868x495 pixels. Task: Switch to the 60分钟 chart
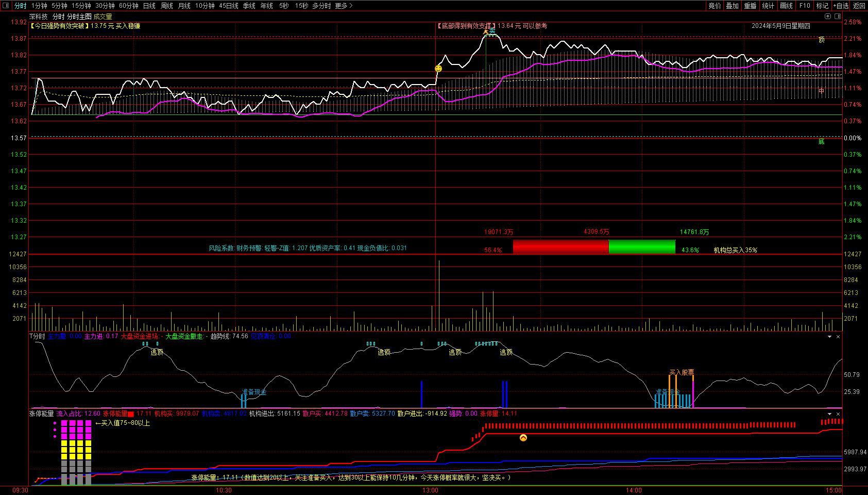pos(129,6)
